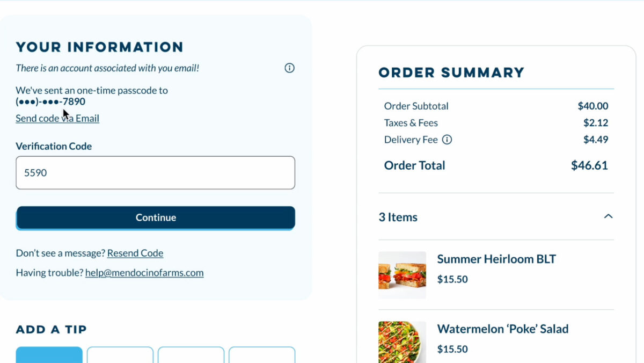This screenshot has width=644, height=363.
Task: Collapse the items list using the chevron
Action: 608,216
